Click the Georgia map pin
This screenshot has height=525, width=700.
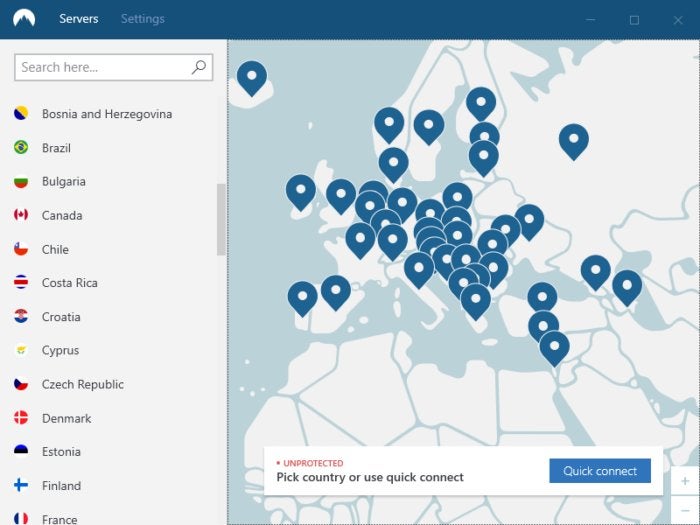click(x=596, y=273)
